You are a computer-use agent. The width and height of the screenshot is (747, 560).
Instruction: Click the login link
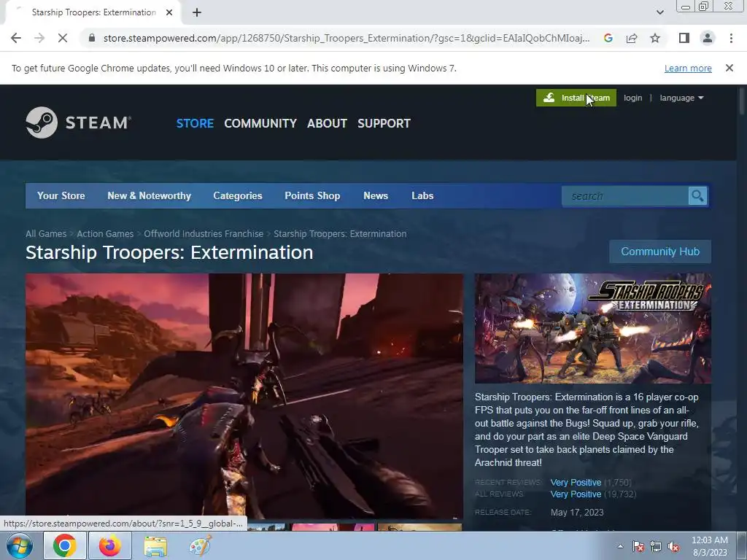click(x=632, y=98)
